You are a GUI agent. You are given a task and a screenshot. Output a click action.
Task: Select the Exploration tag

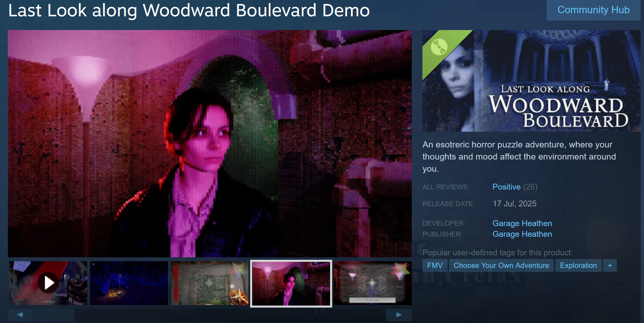(x=578, y=265)
